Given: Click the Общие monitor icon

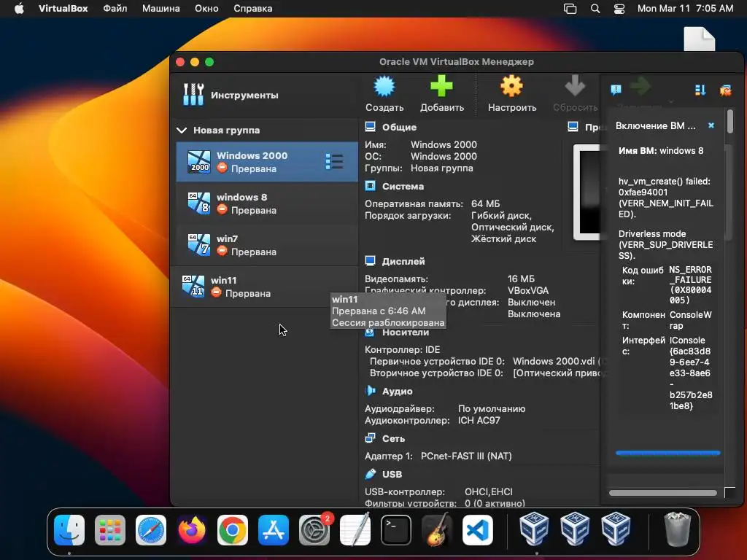Looking at the screenshot, I should [370, 127].
